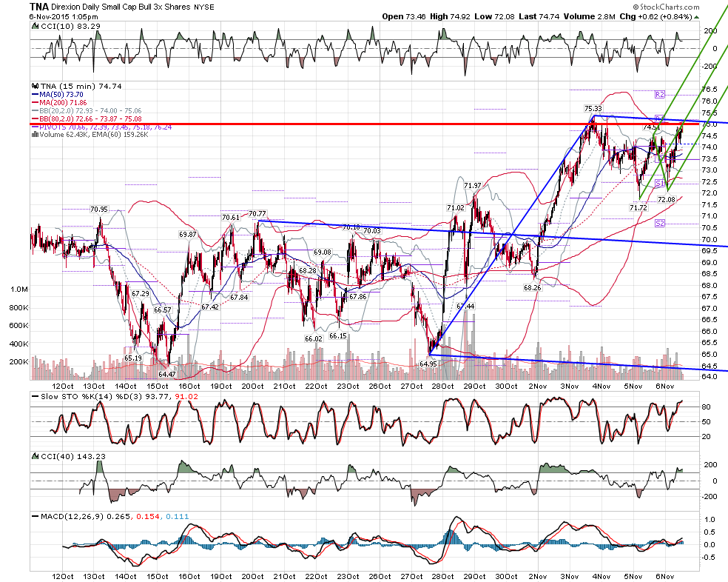Click the volume bars icon in the legend
Screen dimensions: 728x582
(36, 135)
